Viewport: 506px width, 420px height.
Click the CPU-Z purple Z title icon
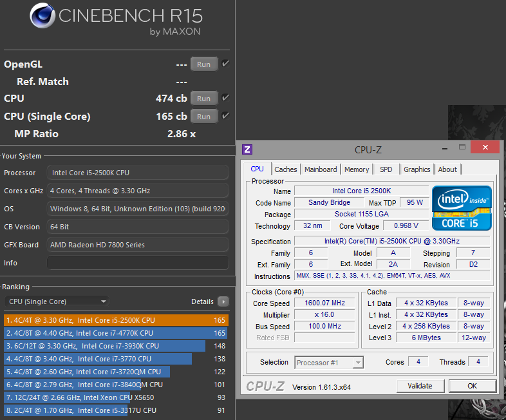point(247,149)
